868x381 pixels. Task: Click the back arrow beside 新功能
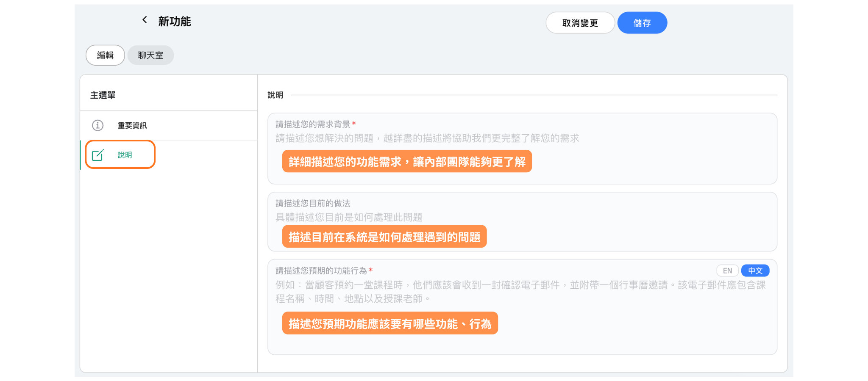[145, 20]
